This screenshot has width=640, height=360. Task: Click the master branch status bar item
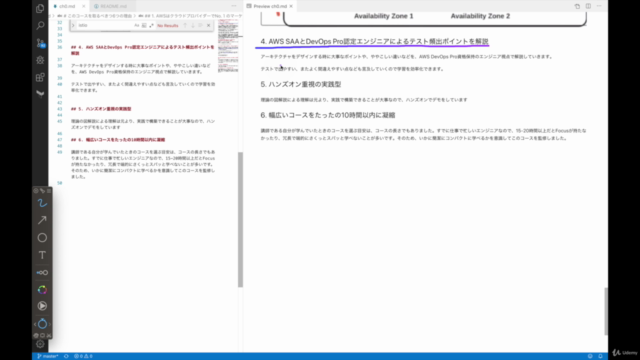48,356
